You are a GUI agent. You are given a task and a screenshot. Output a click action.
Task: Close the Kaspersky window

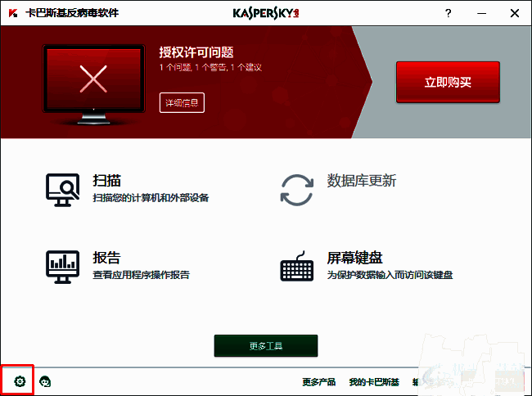coord(515,13)
